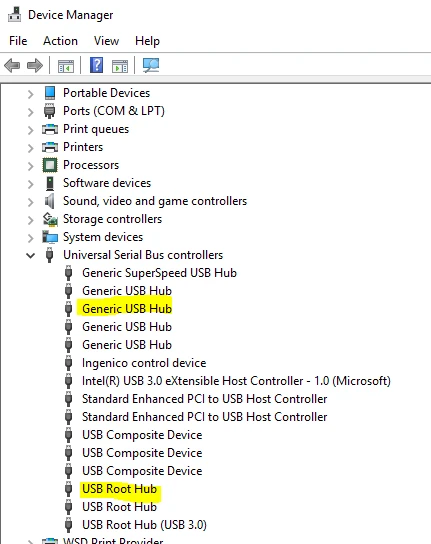
Task: Expand the System devices category
Action: pyautogui.click(x=31, y=238)
